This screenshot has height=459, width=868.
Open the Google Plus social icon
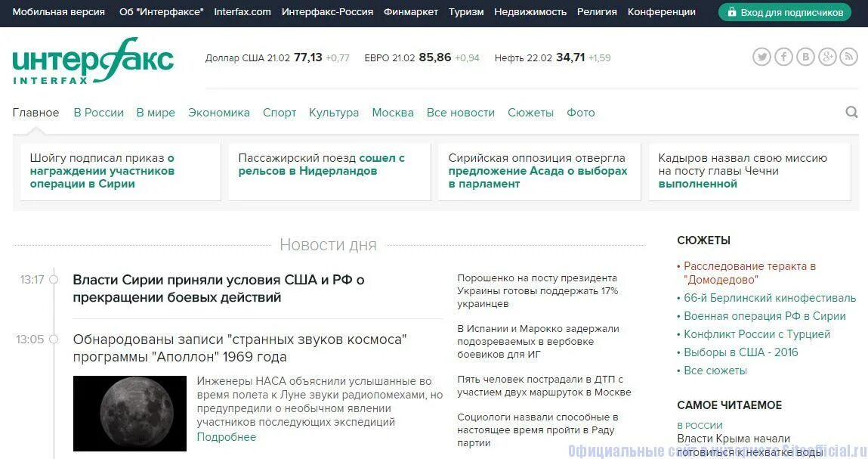827,57
